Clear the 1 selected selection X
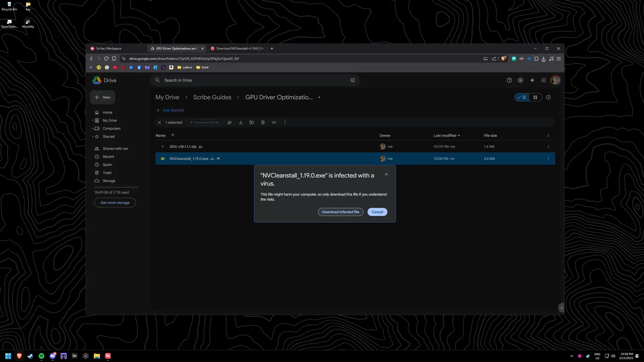Image resolution: width=644 pixels, height=362 pixels. tap(160, 123)
